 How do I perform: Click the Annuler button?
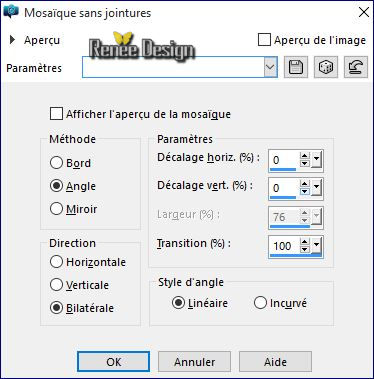click(x=194, y=362)
